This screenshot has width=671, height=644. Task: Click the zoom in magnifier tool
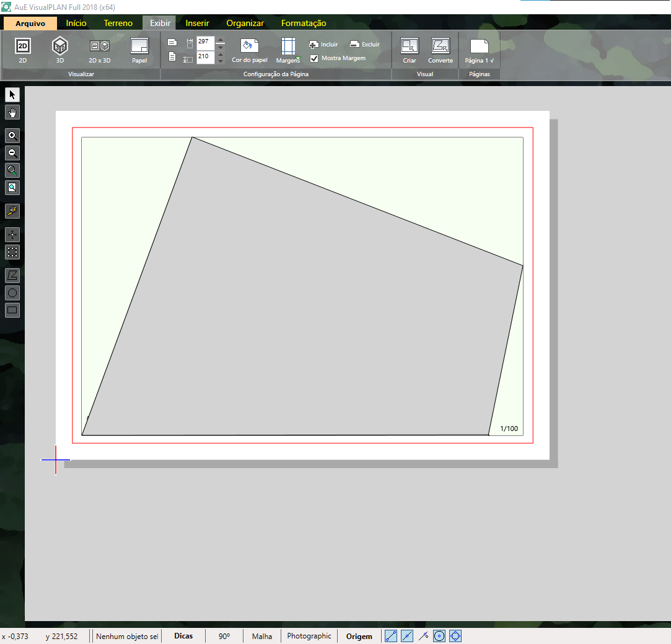(x=12, y=136)
